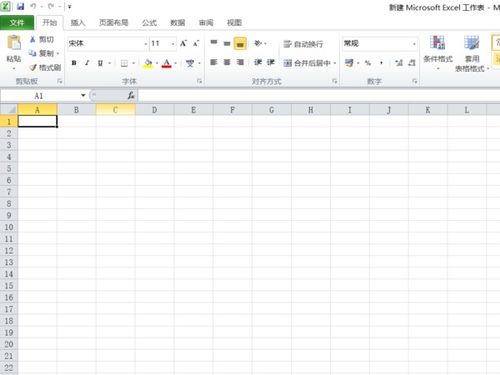
Task: Apply yellow fill color bucket
Action: point(148,63)
